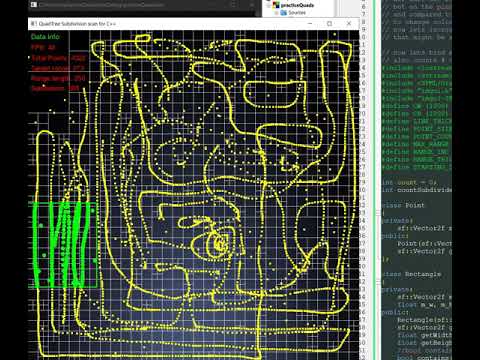The height and width of the screenshot is (360, 480).
Task: Click the Sources folder icon
Action: click(284, 13)
